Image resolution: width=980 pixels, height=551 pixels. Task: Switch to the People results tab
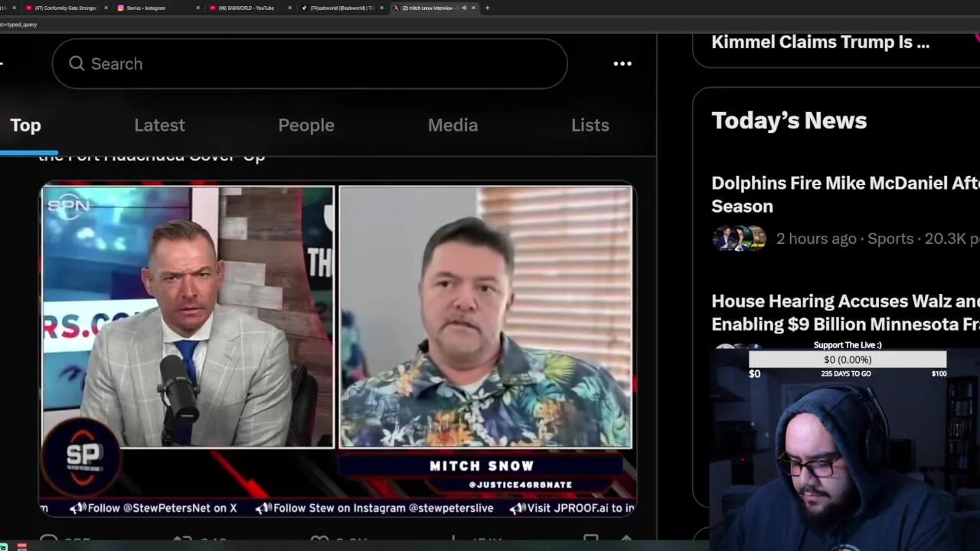pos(306,125)
